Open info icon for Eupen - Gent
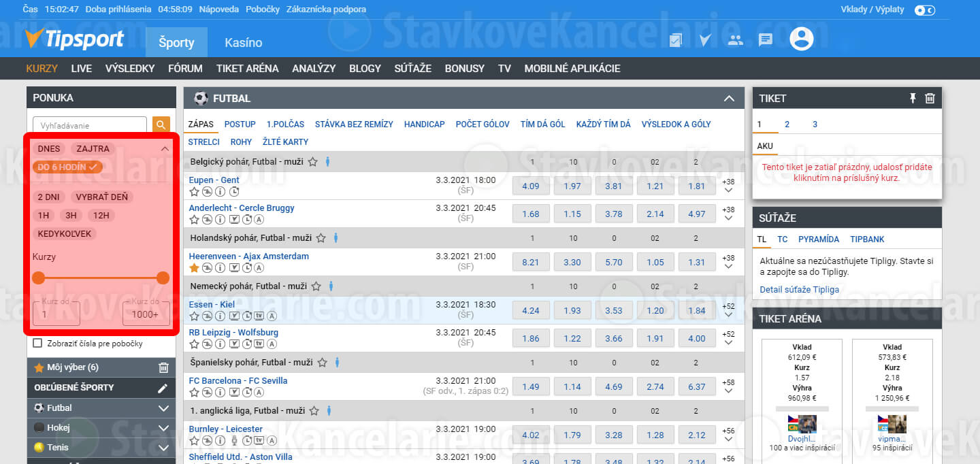This screenshot has width=980, height=464. pyautogui.click(x=220, y=192)
